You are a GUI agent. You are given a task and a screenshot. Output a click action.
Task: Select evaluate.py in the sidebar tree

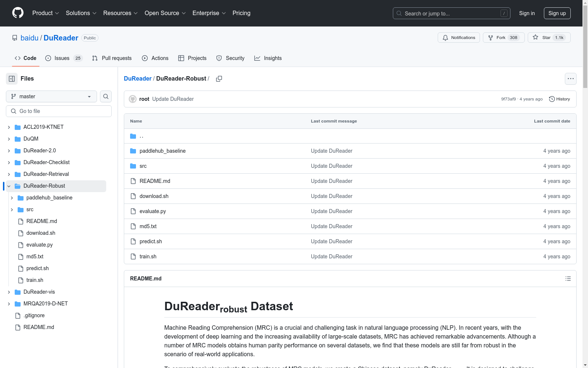tap(39, 245)
